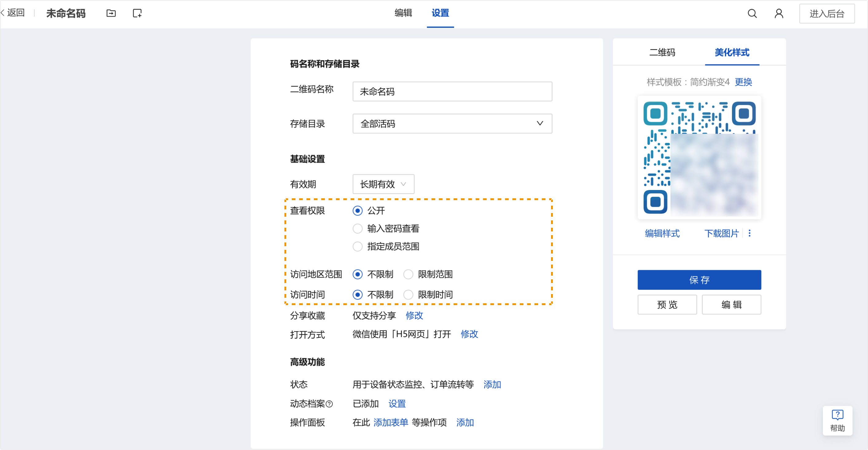Viewport: 868px width, 450px height.
Task: Click the 保存 button
Action: click(699, 280)
